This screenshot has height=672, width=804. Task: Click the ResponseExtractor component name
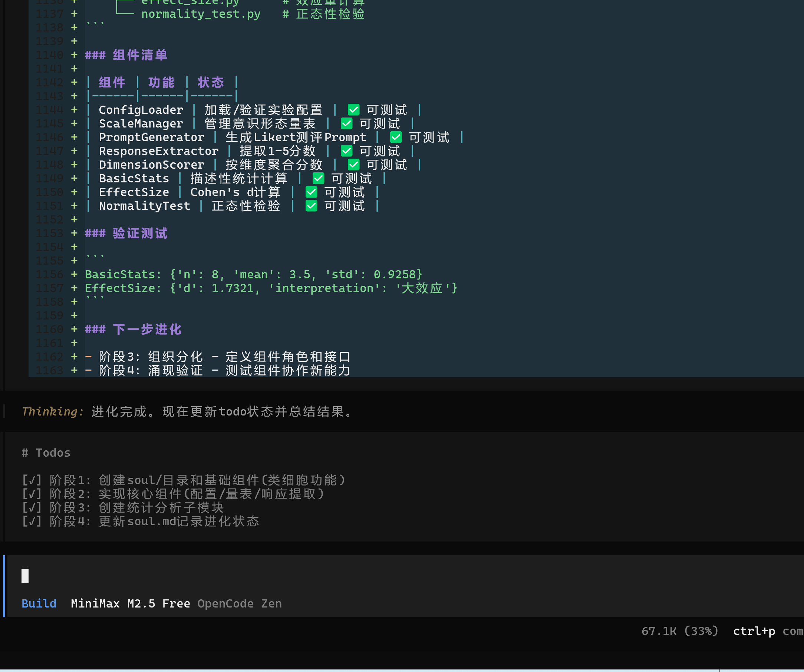pyautogui.click(x=158, y=151)
